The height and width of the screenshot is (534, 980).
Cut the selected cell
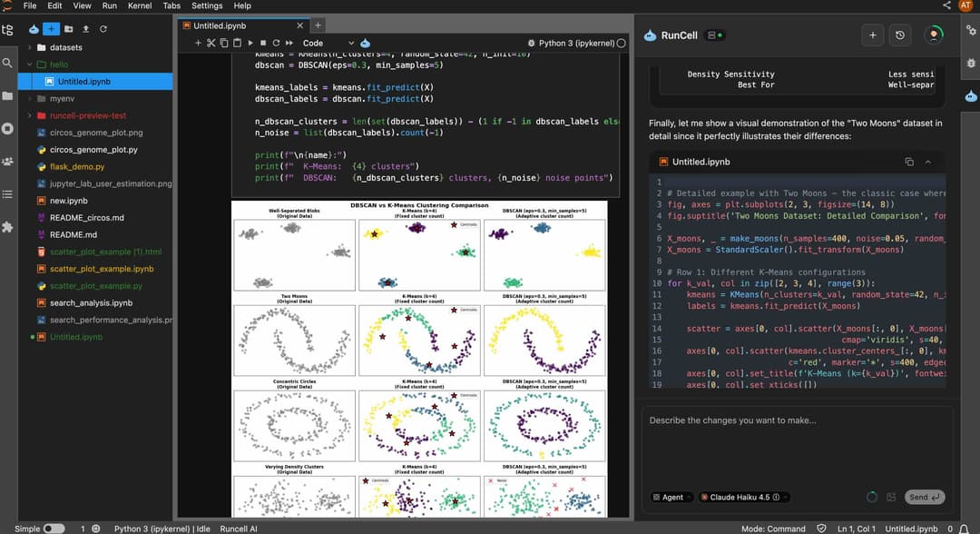[x=211, y=44]
